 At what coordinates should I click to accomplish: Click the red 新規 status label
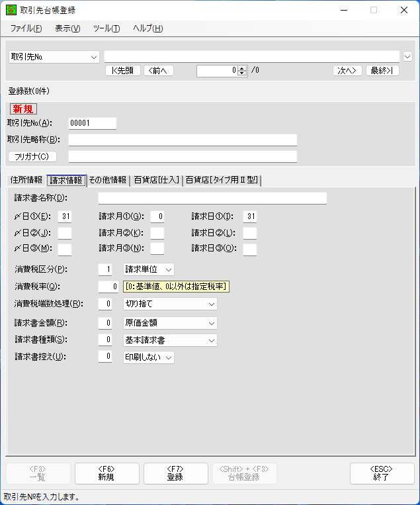(23, 109)
